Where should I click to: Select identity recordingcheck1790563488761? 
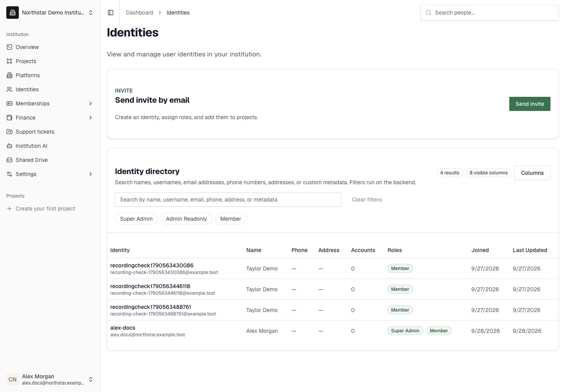click(x=333, y=310)
